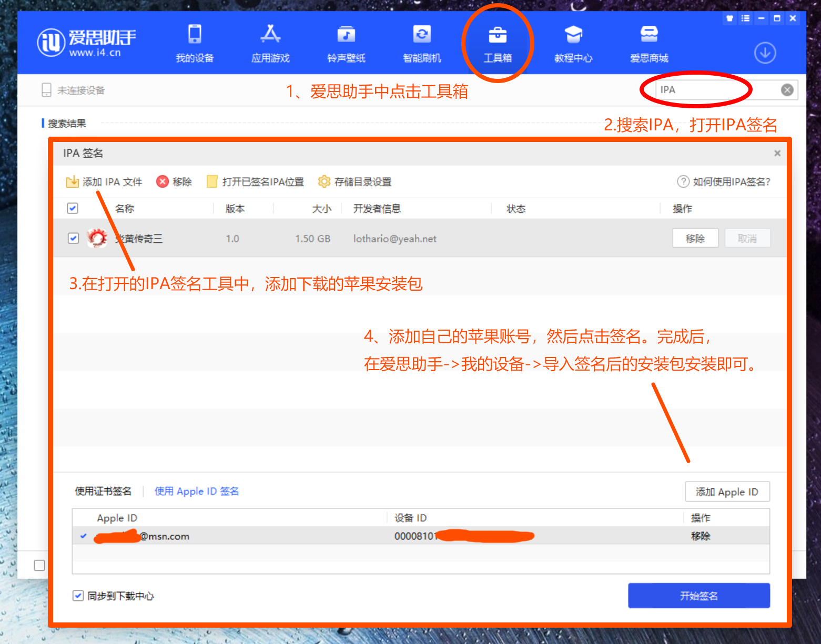Toggle 同步到下载中心 checkbox

78,596
